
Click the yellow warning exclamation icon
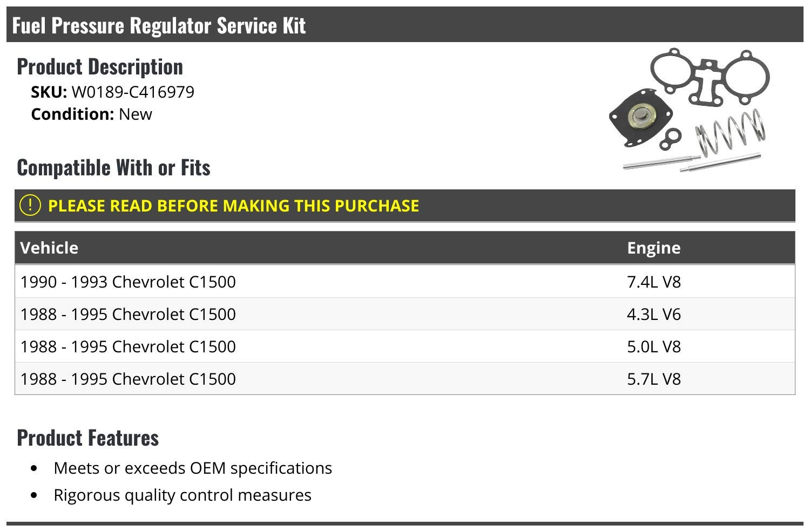(30, 205)
